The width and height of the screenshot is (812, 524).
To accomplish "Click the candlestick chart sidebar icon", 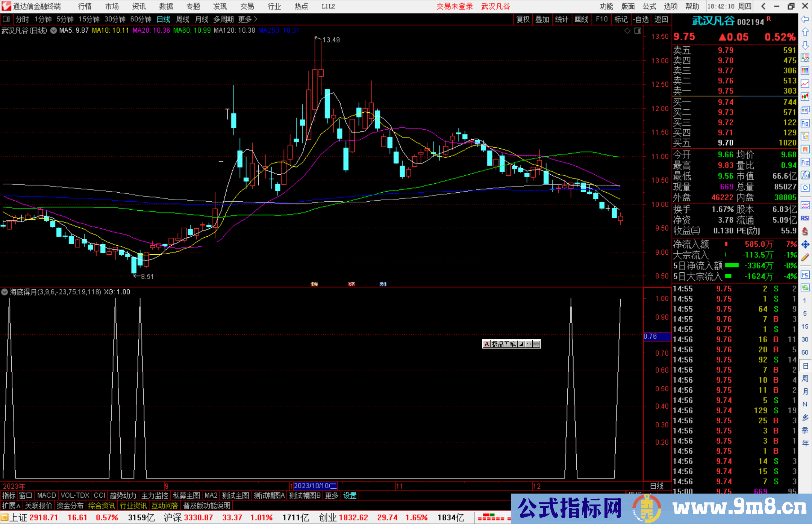I will click(805, 97).
